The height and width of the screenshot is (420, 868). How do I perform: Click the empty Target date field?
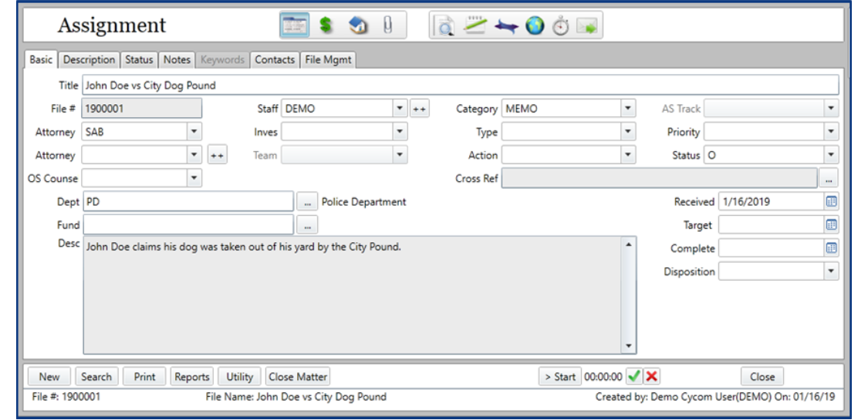tap(771, 225)
